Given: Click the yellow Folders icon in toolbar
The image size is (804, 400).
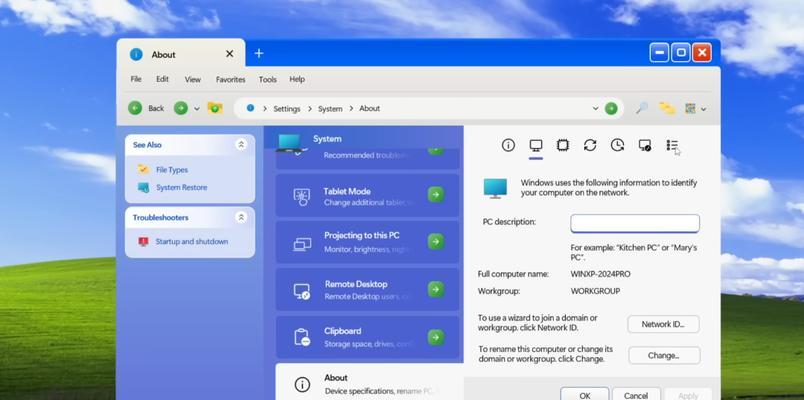Looking at the screenshot, I should point(667,108).
